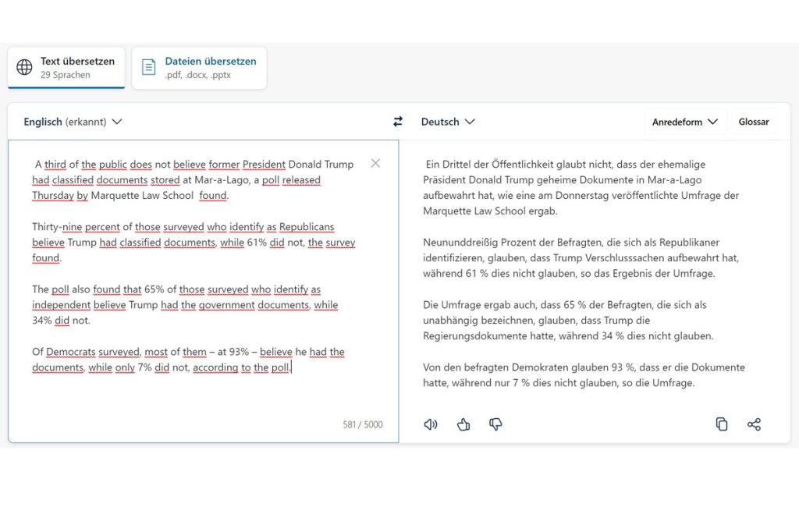Rate translation with thumbs up
The width and height of the screenshot is (799, 532).
click(463, 424)
